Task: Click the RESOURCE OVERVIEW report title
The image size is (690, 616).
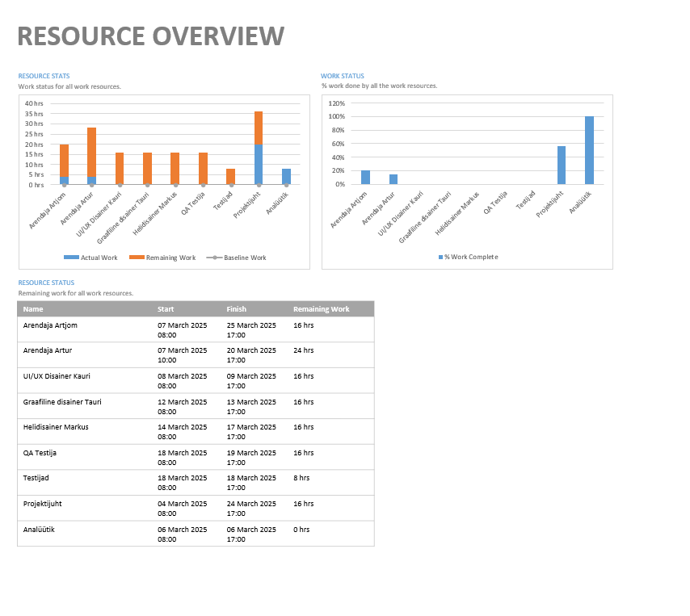Action: [x=150, y=36]
